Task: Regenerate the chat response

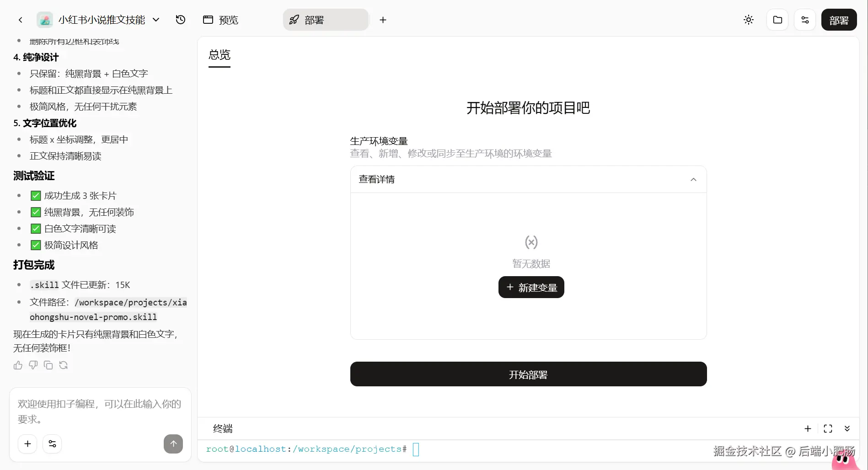Action: pos(63,365)
